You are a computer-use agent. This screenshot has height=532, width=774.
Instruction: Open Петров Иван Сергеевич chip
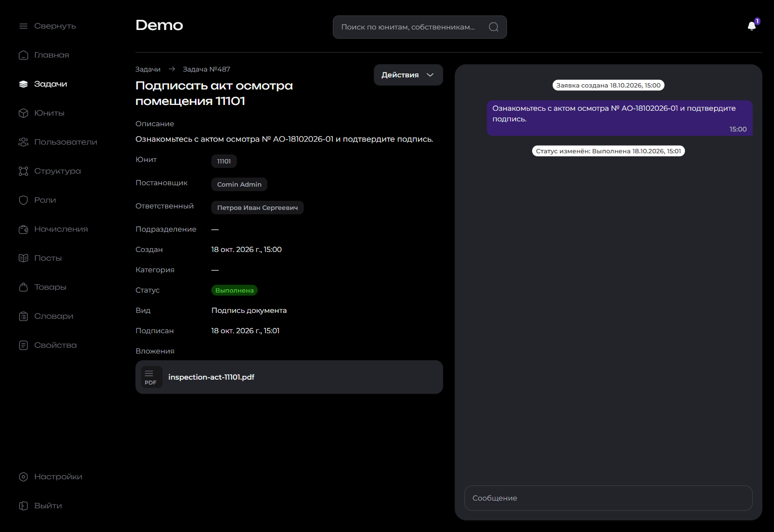[x=257, y=207]
